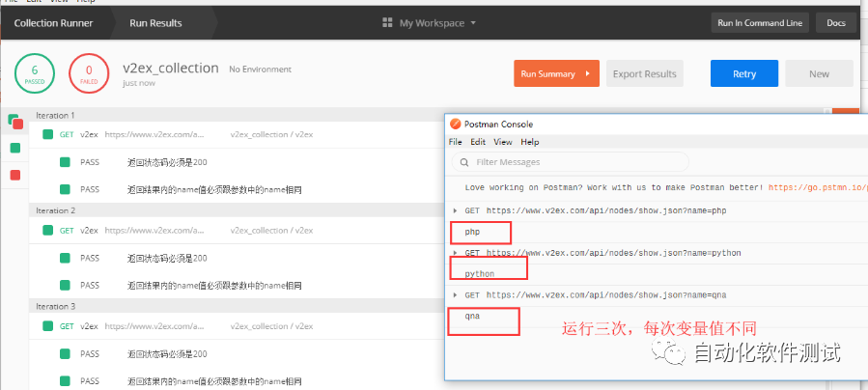Click Iteration 2 header row

click(236, 210)
